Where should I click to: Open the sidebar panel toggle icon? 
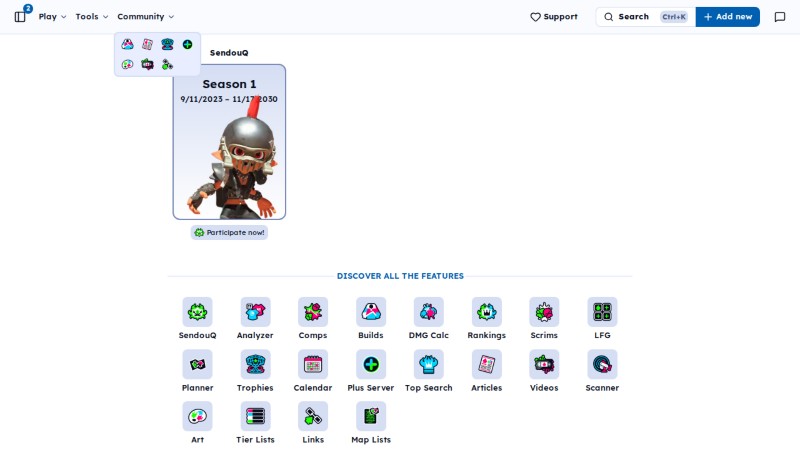tap(20, 17)
